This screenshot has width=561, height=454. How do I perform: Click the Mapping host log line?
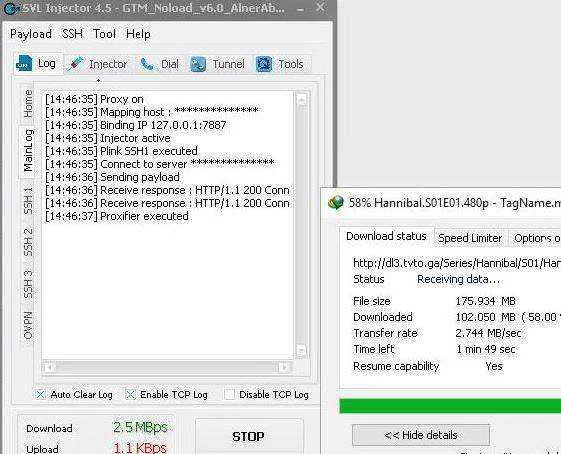[x=152, y=112]
